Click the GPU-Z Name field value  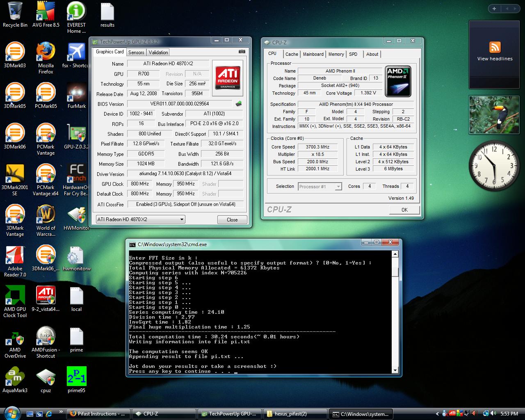168,64
